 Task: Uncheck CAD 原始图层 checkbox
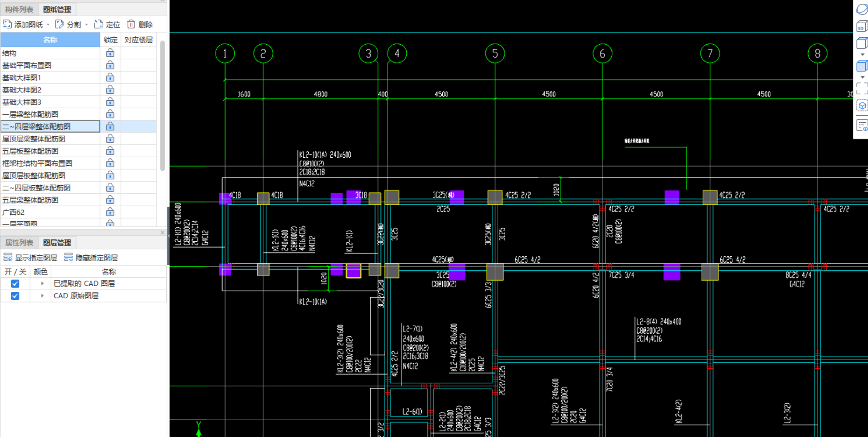15,296
